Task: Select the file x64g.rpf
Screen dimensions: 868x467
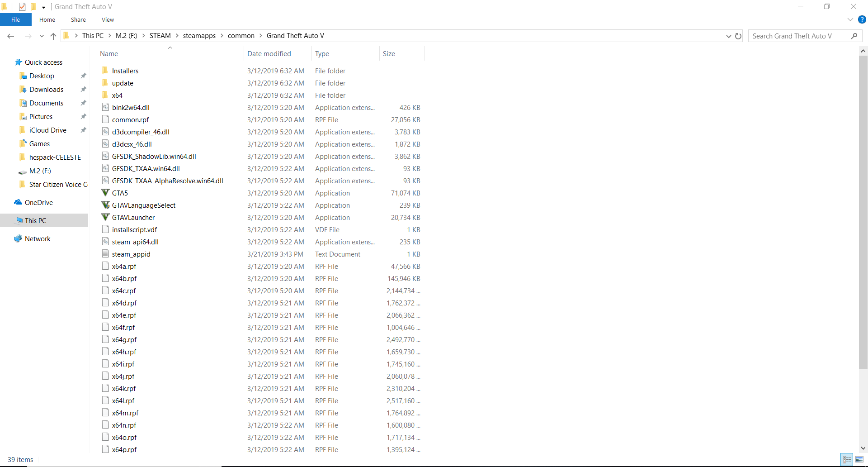Action: [x=124, y=339]
